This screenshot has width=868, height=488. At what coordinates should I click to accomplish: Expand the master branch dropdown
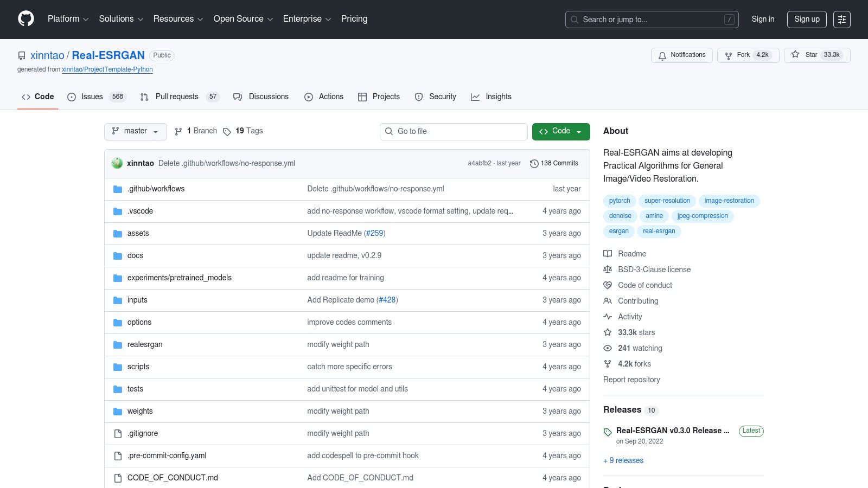coord(135,131)
